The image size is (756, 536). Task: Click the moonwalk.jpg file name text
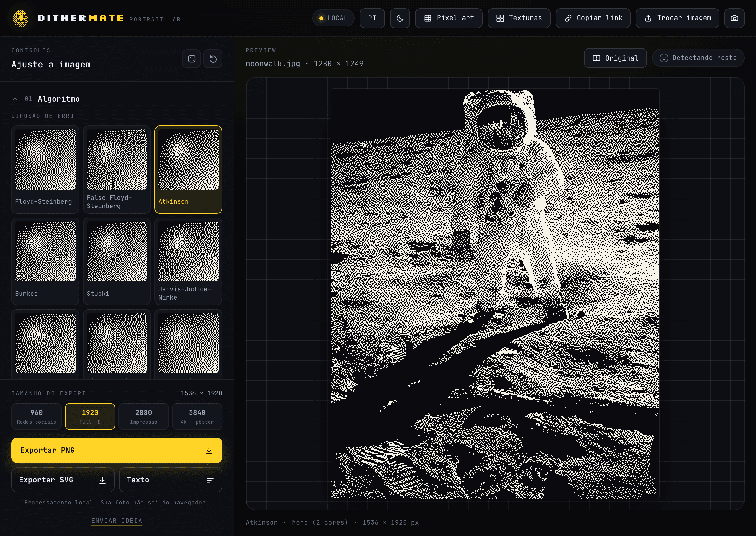point(273,64)
